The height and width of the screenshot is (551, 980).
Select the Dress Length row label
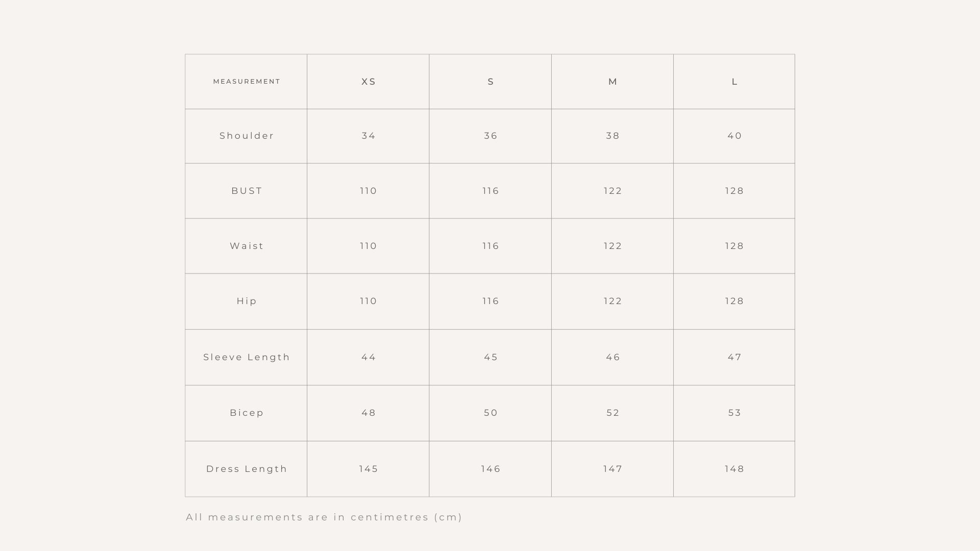point(247,469)
